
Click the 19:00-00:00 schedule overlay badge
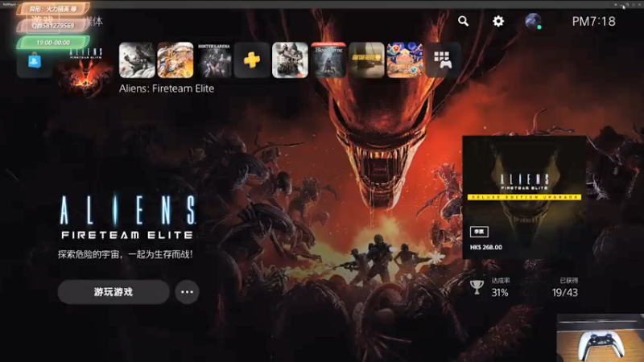[x=53, y=43]
